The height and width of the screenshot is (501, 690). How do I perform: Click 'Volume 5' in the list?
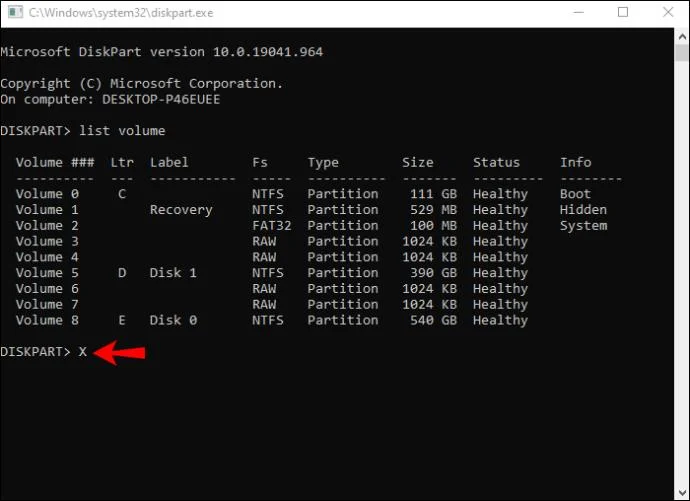47,273
